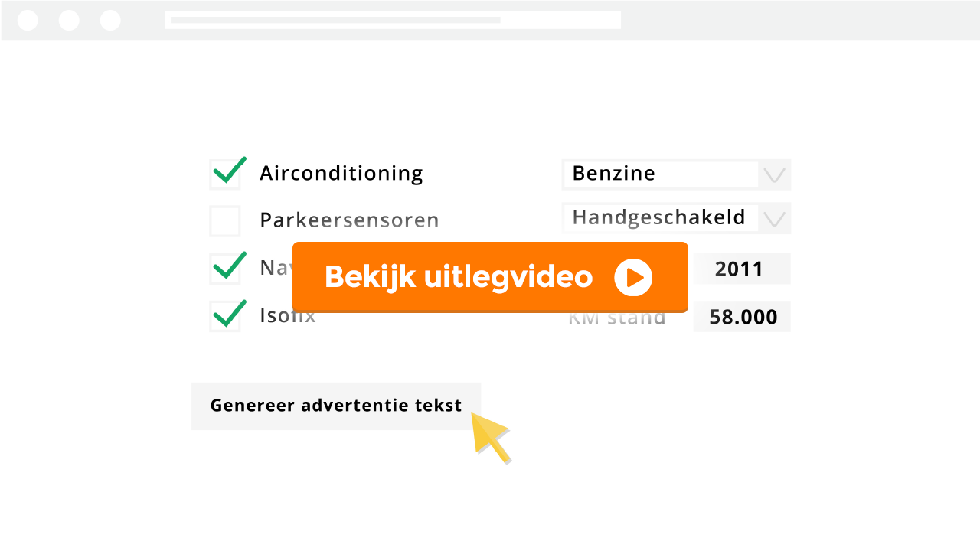Click the Parkeersensoren label text
This screenshot has width=980, height=551.
coord(349,220)
